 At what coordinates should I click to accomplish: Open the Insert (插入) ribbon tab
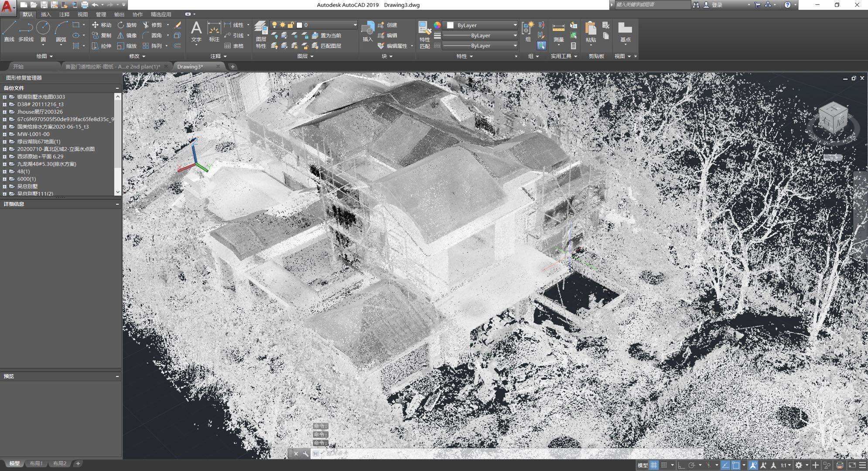(x=46, y=14)
